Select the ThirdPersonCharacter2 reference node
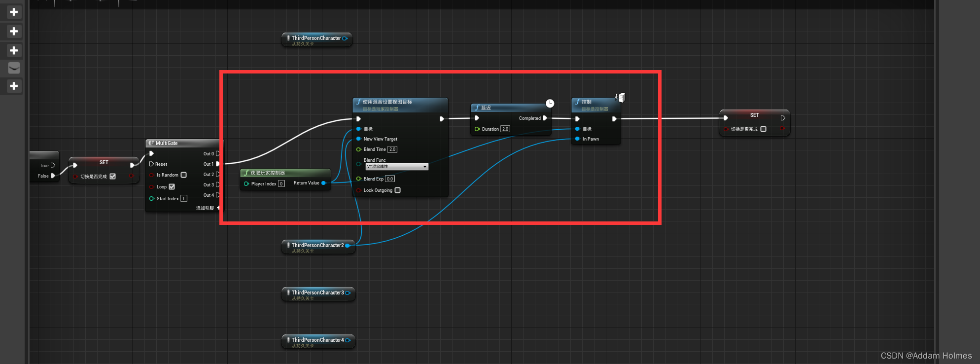This screenshot has width=980, height=364. coord(318,247)
